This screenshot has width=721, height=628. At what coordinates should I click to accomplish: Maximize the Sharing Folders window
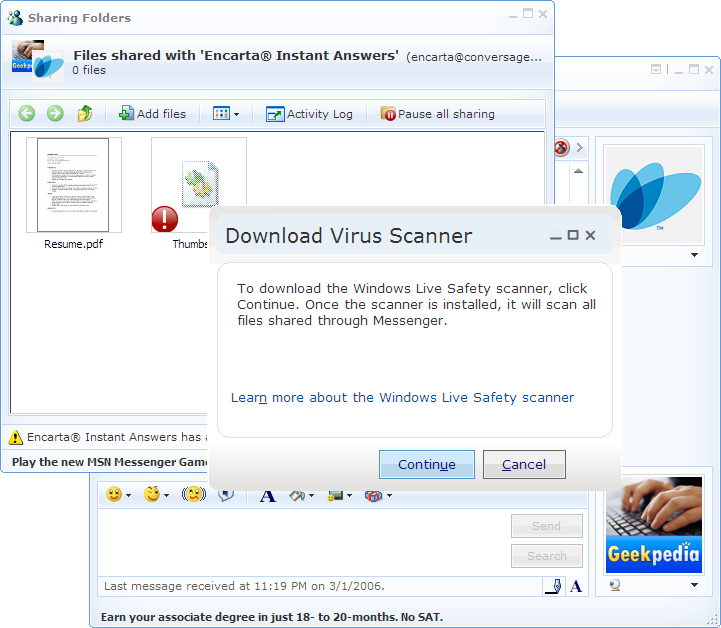click(528, 14)
